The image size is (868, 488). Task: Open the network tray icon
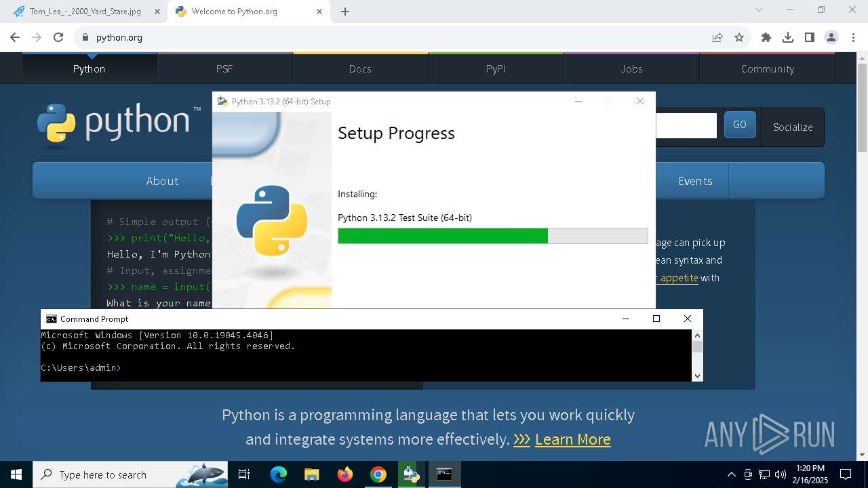764,474
